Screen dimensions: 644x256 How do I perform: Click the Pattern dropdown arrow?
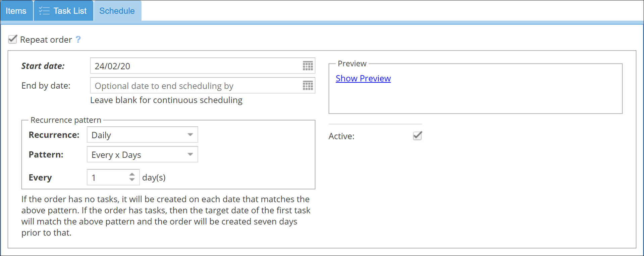coord(190,155)
